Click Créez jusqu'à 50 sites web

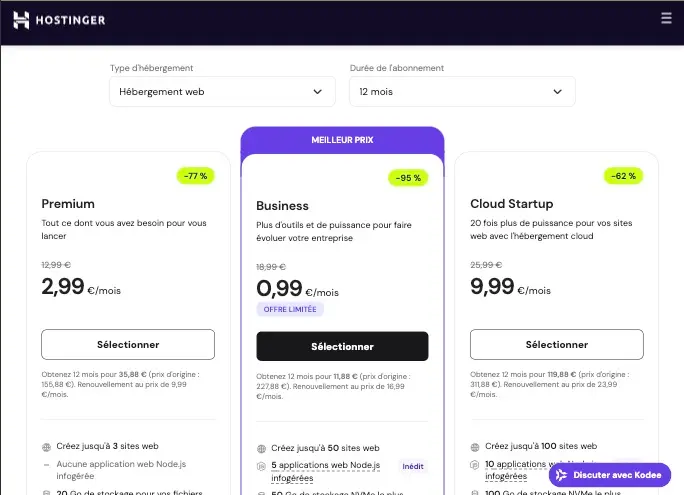click(325, 448)
